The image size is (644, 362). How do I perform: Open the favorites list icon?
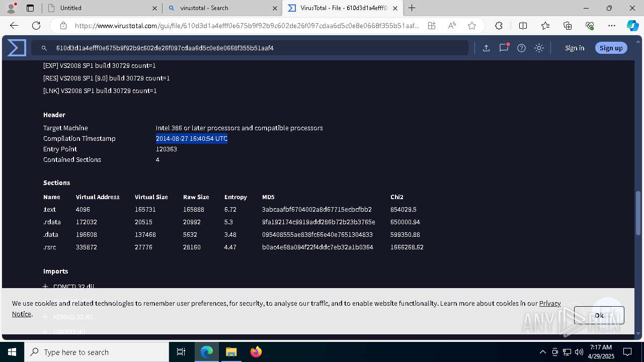[545, 26]
